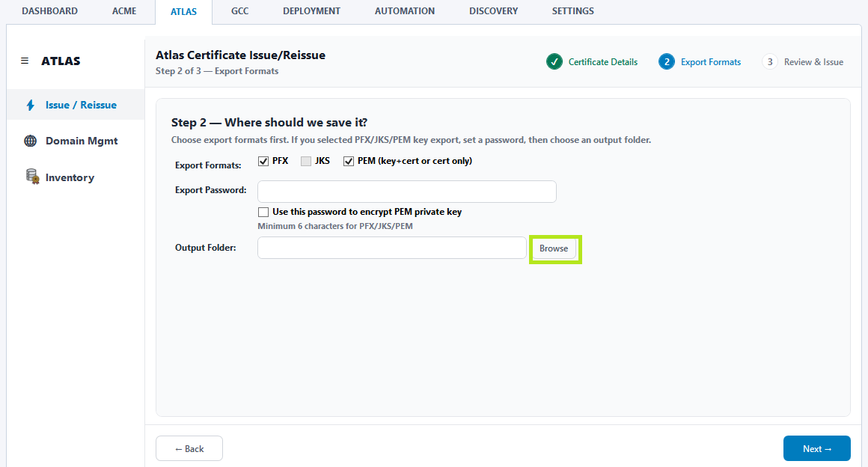Click the Review & Issue step label
The width and height of the screenshot is (868, 467).
813,62
